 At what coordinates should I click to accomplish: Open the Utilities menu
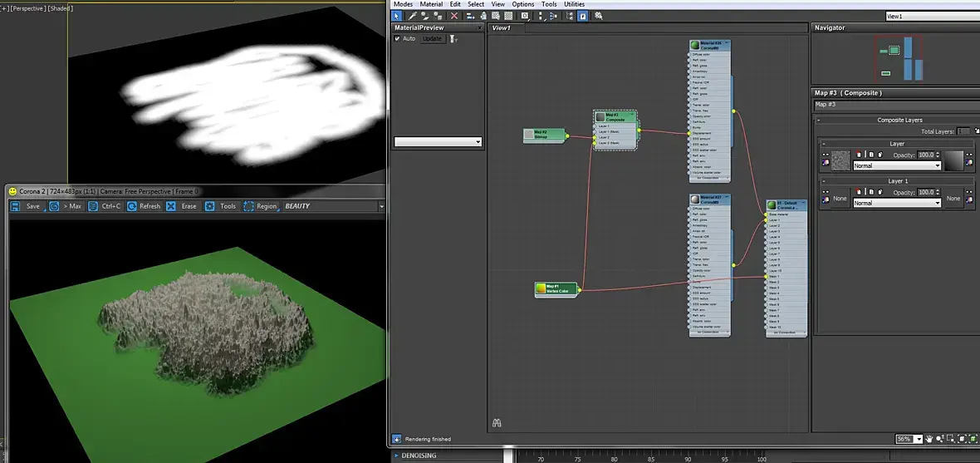(x=574, y=4)
